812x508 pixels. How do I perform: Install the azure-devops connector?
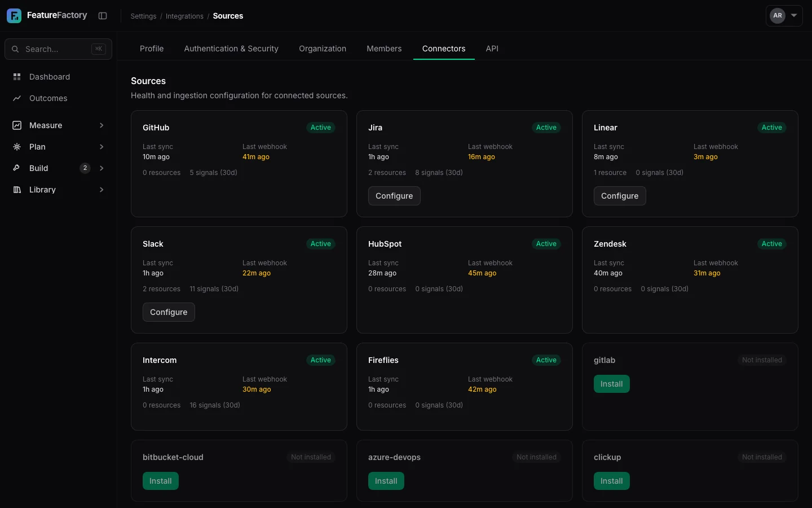tap(386, 481)
